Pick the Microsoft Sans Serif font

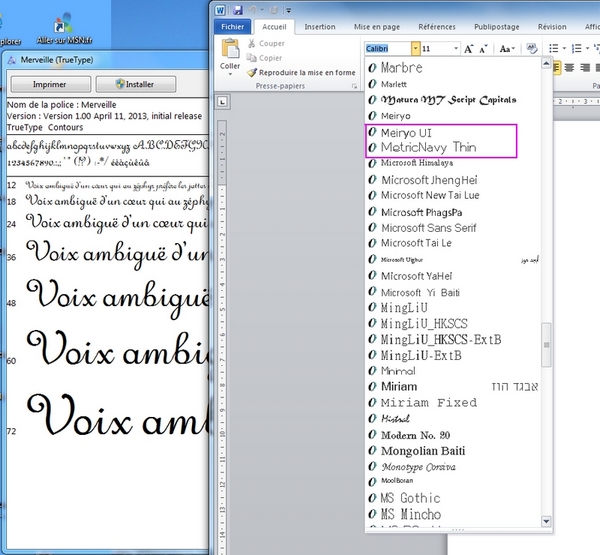[x=453, y=228]
